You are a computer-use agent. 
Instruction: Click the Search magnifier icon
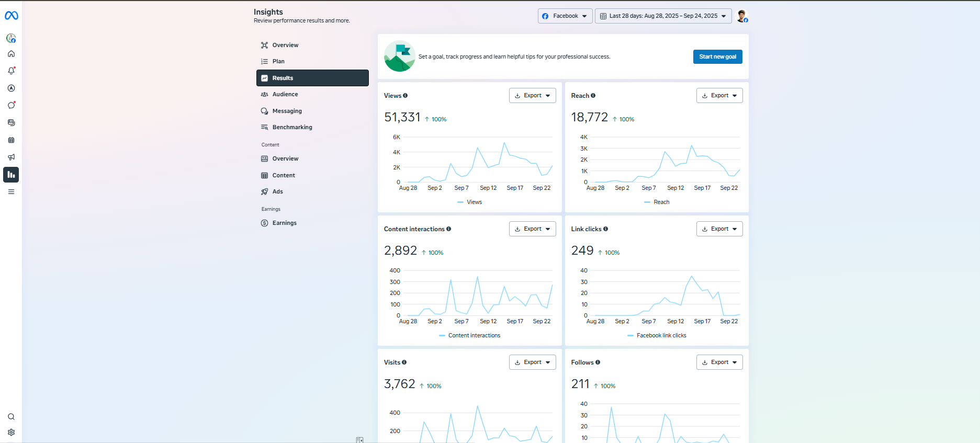pos(11,417)
